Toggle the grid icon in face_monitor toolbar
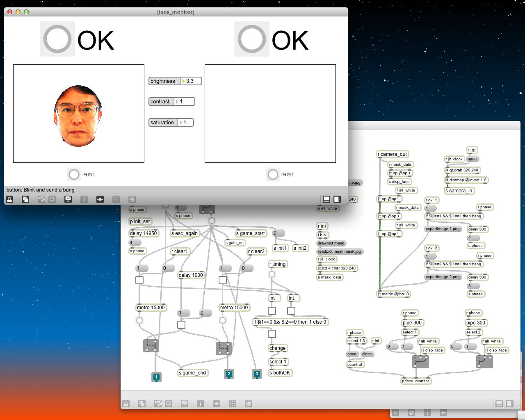The height and width of the screenshot is (420, 525). click(116, 199)
